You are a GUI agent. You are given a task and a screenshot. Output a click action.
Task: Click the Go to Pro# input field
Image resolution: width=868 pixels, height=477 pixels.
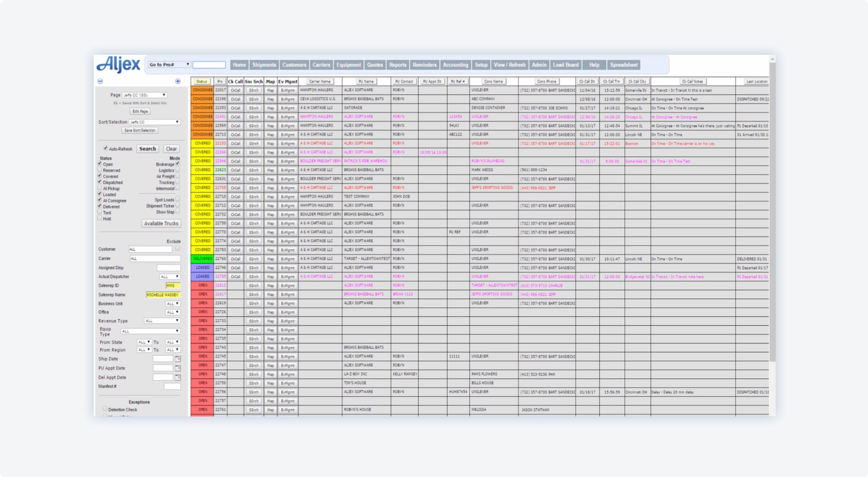[209, 65]
